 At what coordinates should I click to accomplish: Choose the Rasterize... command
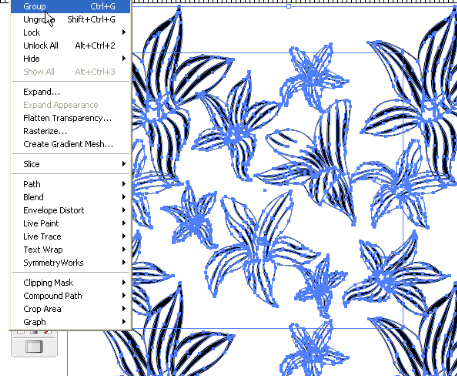pos(70,131)
